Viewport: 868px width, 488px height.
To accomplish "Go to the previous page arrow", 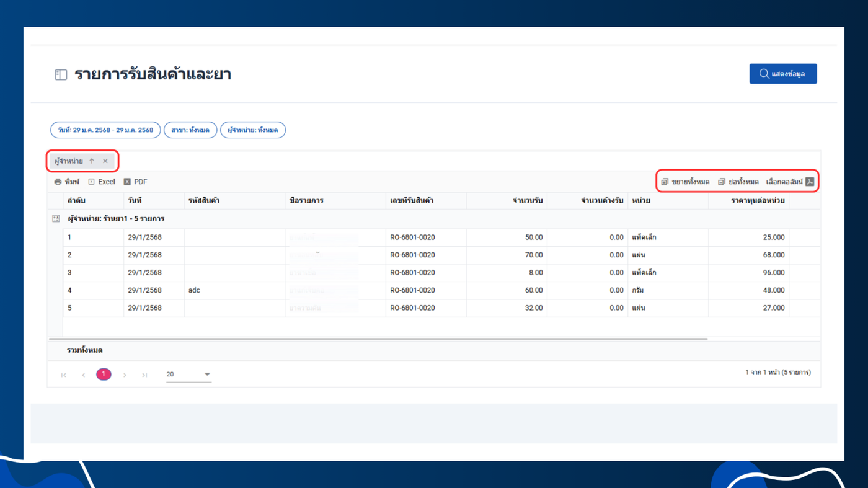I will pos(84,375).
